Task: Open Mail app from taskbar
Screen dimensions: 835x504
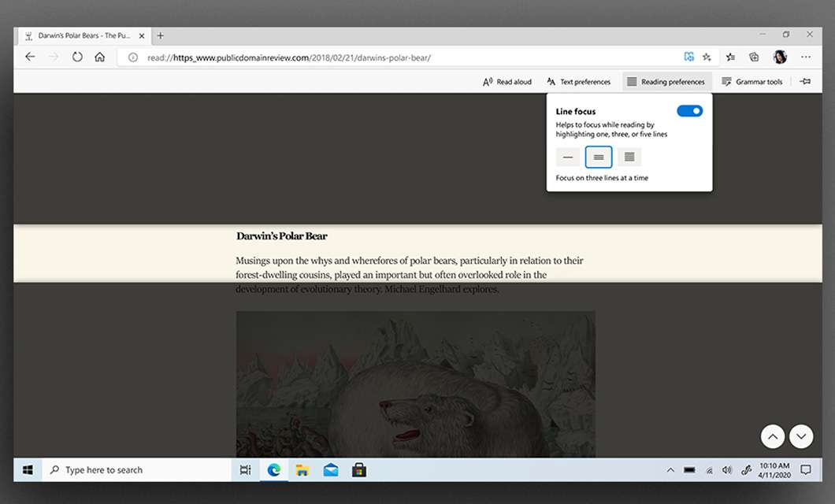Action: 331,470
